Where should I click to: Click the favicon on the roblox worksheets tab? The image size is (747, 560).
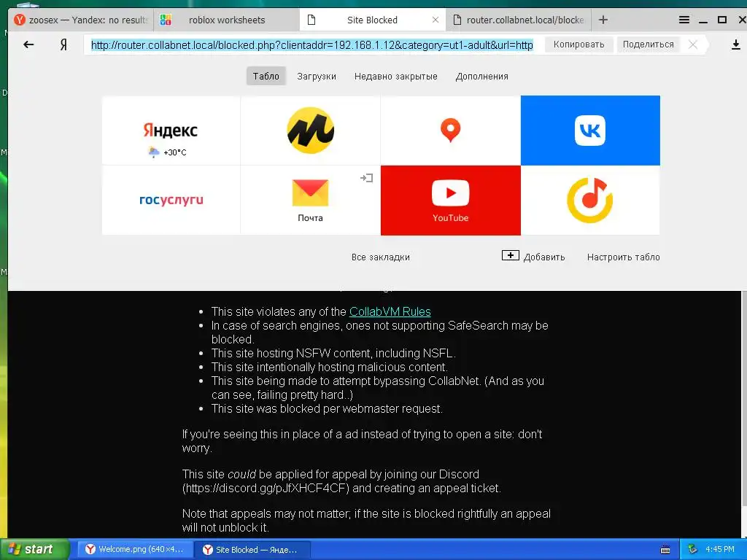click(x=166, y=20)
